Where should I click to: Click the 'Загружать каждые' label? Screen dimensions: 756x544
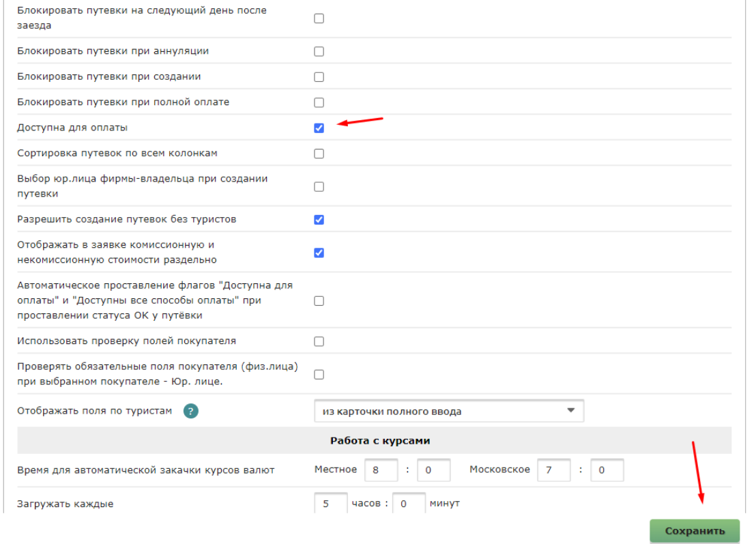click(x=65, y=504)
